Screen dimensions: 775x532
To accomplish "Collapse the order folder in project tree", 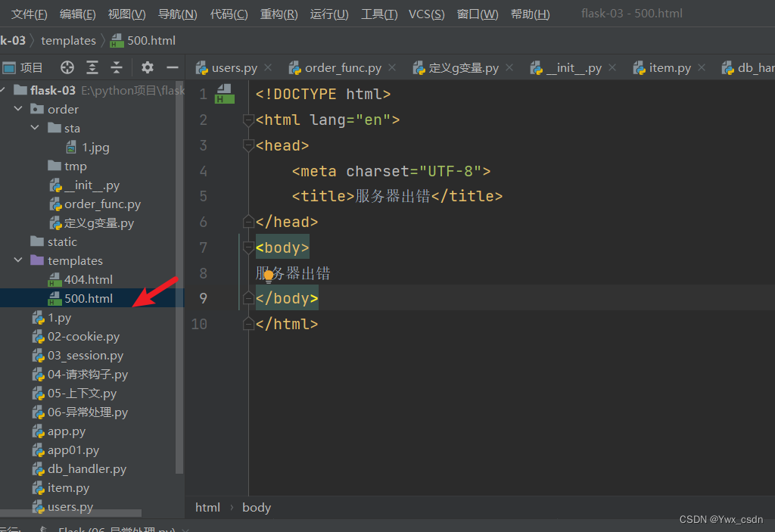I will click(18, 109).
